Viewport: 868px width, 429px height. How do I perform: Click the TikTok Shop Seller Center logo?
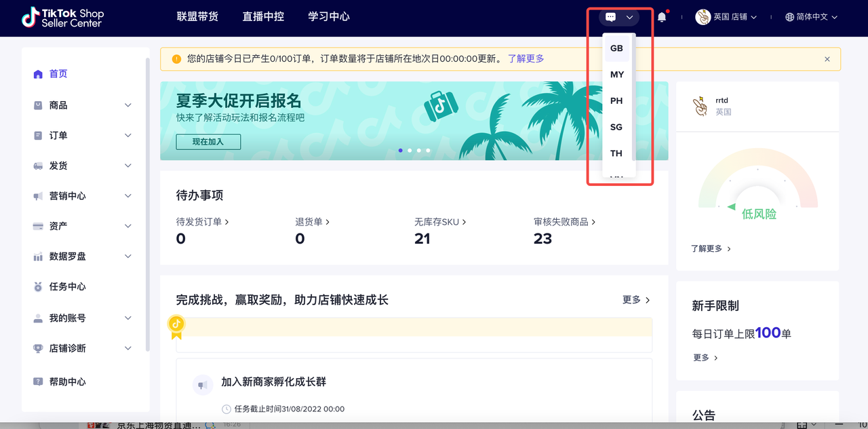pos(62,17)
